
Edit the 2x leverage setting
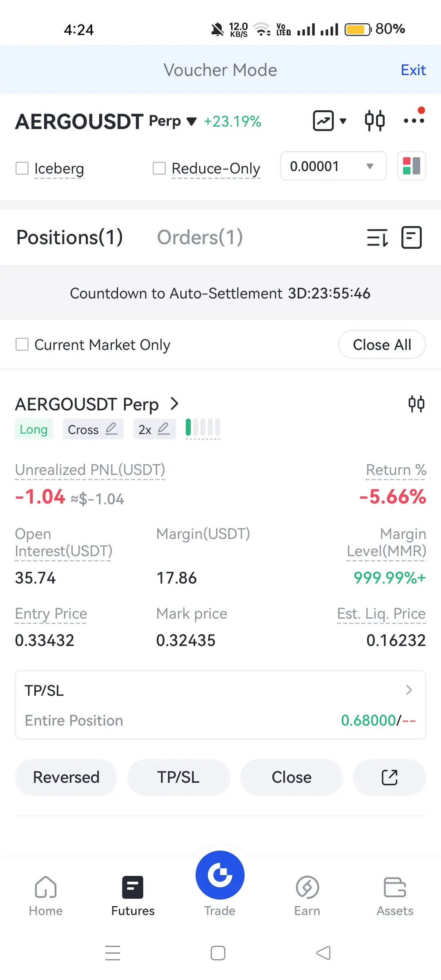pyautogui.click(x=154, y=429)
